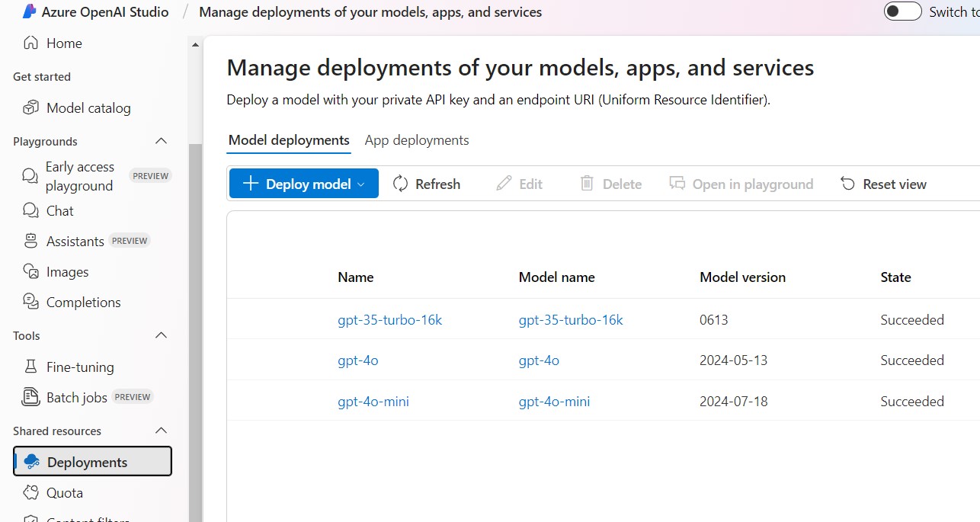Collapse the Shared resources section chevron

(x=161, y=431)
